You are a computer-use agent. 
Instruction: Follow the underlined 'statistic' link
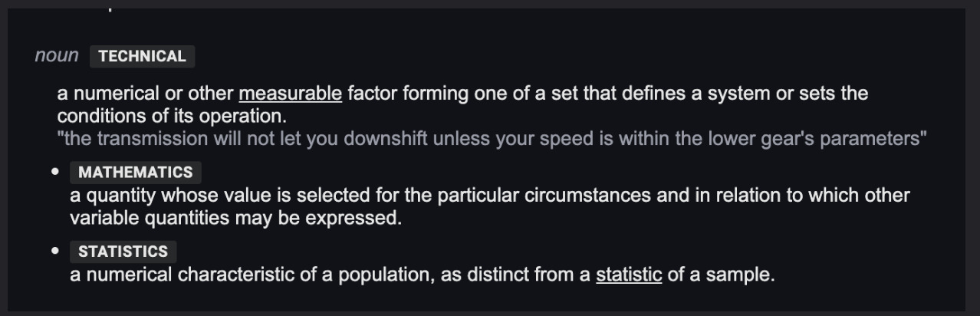pos(629,275)
